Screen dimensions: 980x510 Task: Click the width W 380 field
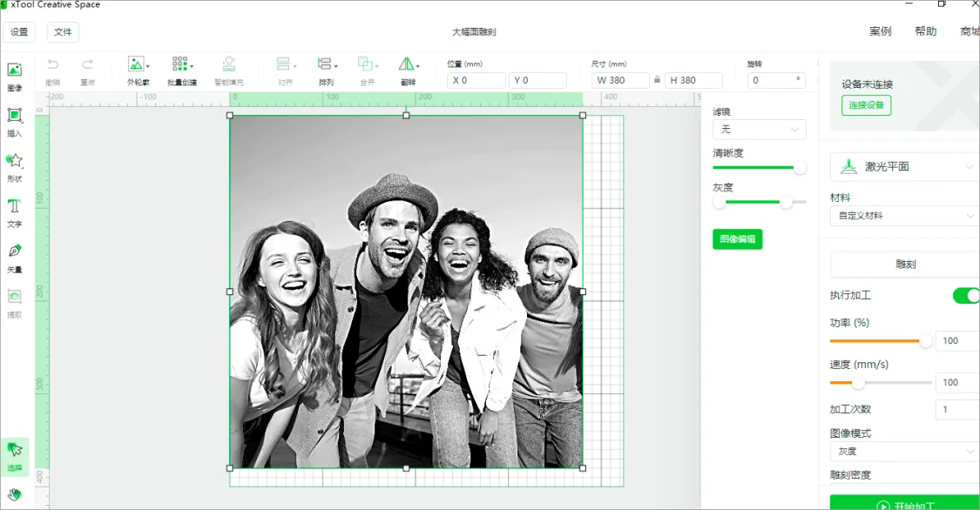pyautogui.click(x=620, y=80)
